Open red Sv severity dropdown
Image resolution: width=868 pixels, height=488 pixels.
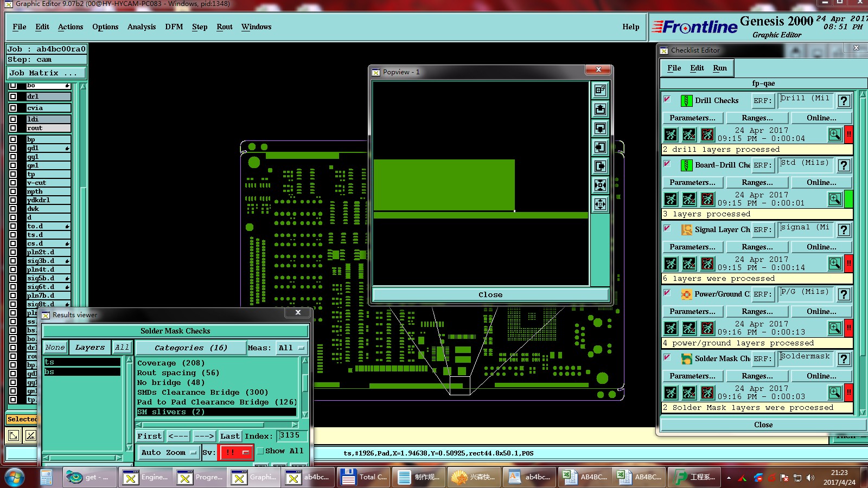point(235,452)
